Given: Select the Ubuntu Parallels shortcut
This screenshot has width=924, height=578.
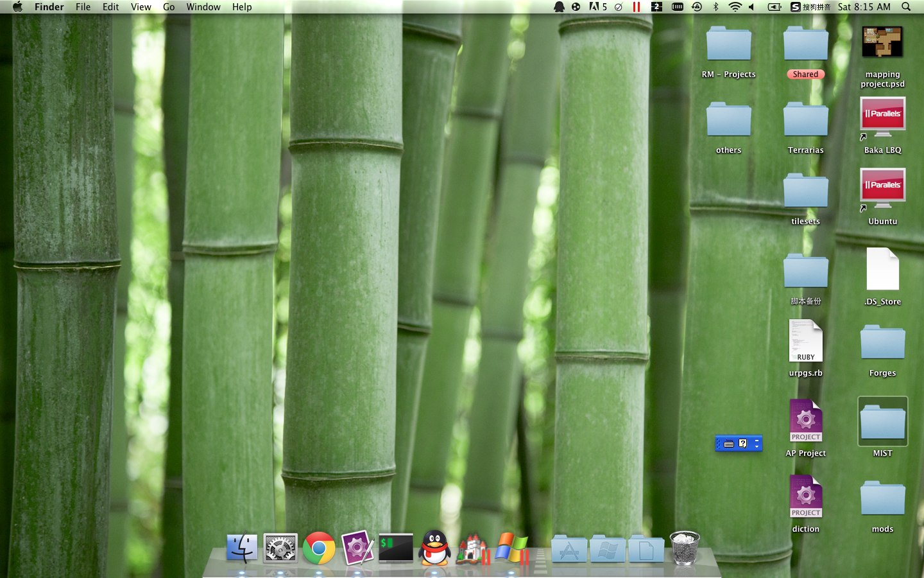Looking at the screenshot, I should (x=883, y=189).
